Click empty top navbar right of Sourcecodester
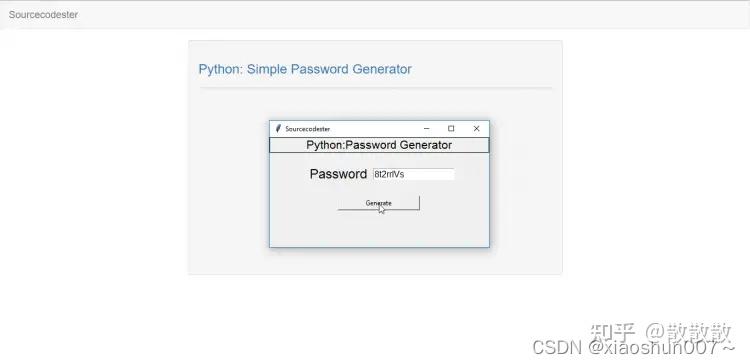Viewport: 750px width, 364px height. click(411, 15)
